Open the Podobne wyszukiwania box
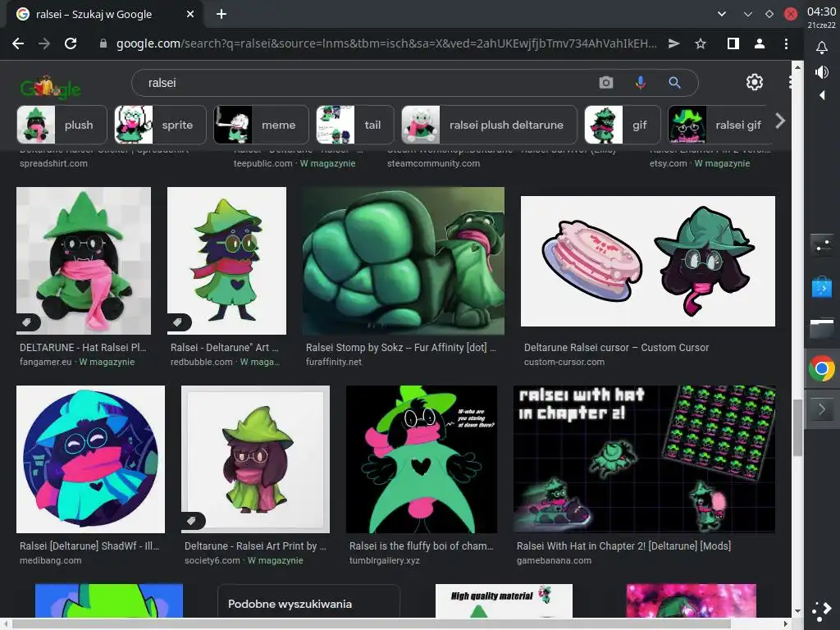This screenshot has width=840, height=630. [308, 601]
